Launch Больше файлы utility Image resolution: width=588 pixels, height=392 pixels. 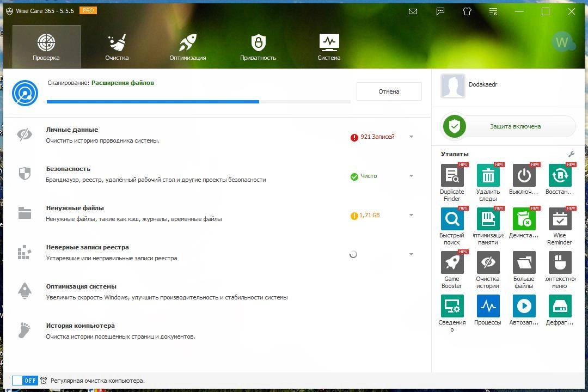tap(524, 262)
